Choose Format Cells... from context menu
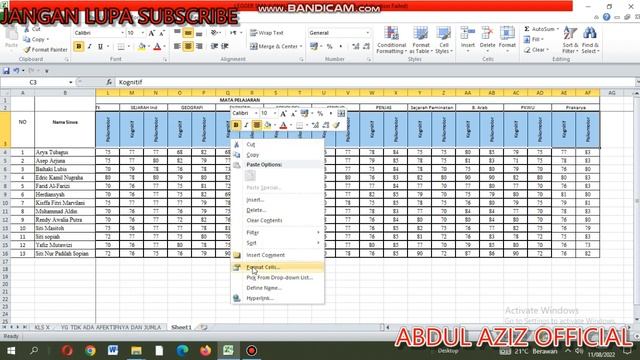The image size is (640, 360). (278, 267)
